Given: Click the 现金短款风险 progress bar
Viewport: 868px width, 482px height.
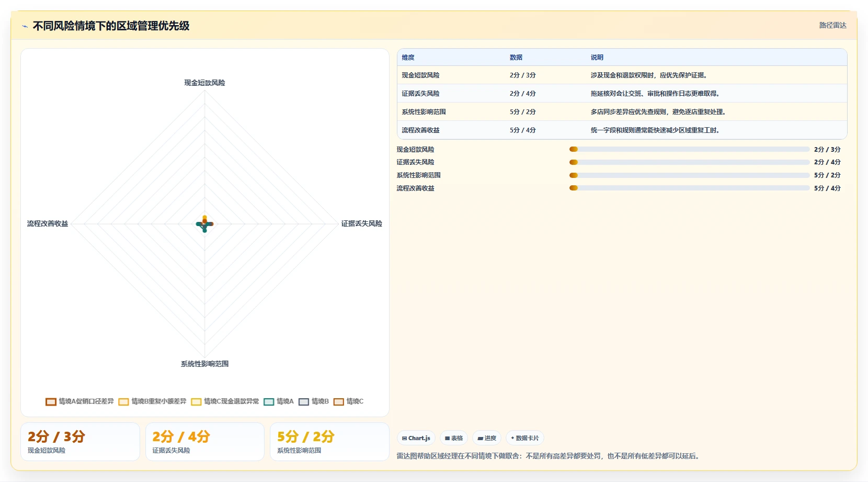Looking at the screenshot, I should [689, 149].
